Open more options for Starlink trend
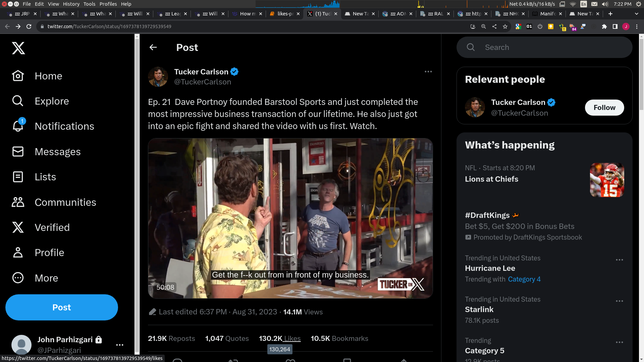The width and height of the screenshot is (644, 362). (x=620, y=301)
